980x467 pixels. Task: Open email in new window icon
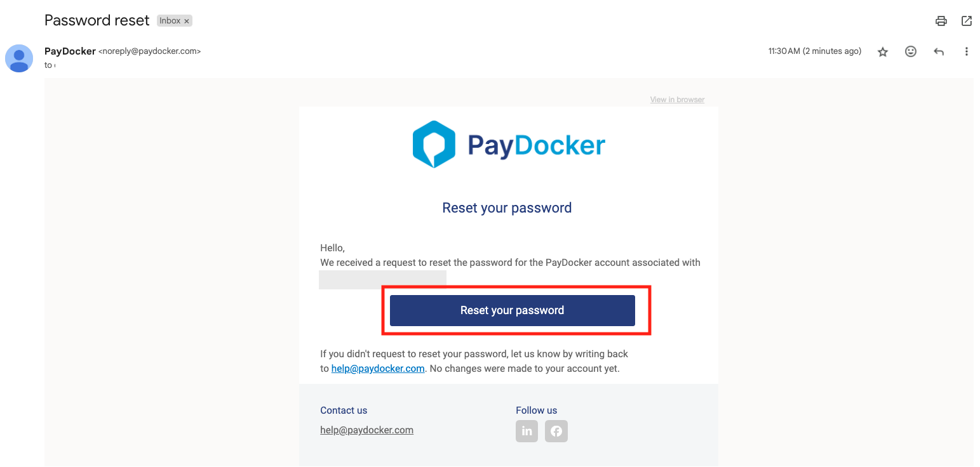[x=967, y=21]
